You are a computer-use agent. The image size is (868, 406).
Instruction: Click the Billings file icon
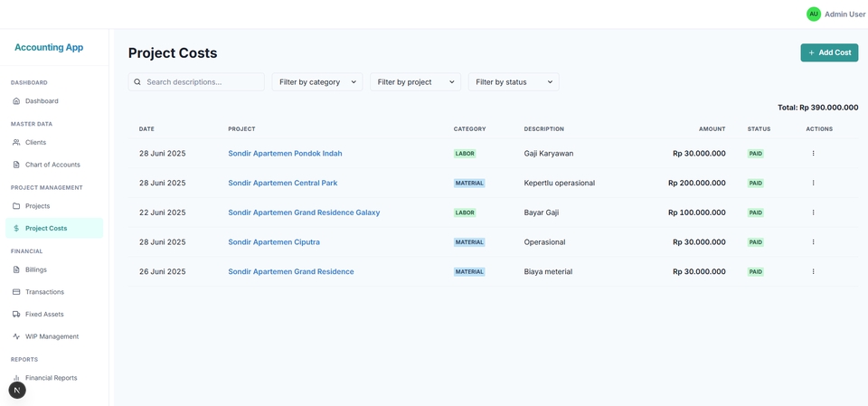pos(16,269)
